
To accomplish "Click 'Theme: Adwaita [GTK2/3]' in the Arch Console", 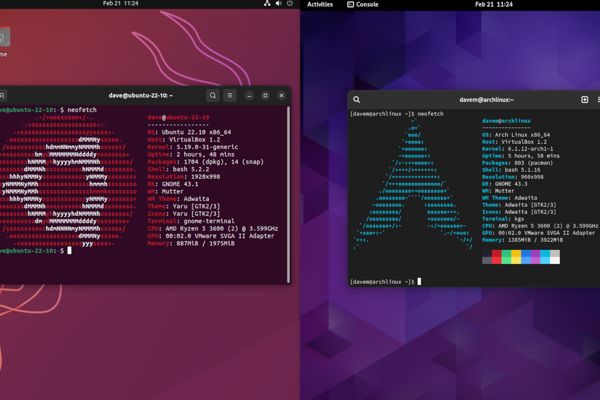I will tap(519, 205).
